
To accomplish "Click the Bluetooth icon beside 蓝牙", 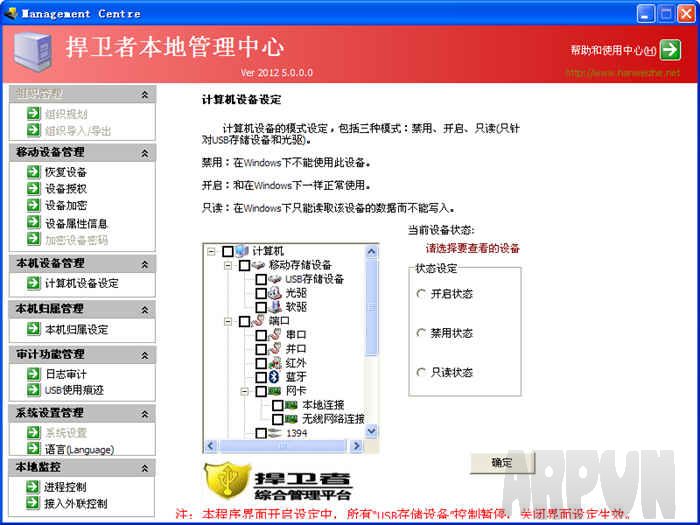I will coord(274,377).
